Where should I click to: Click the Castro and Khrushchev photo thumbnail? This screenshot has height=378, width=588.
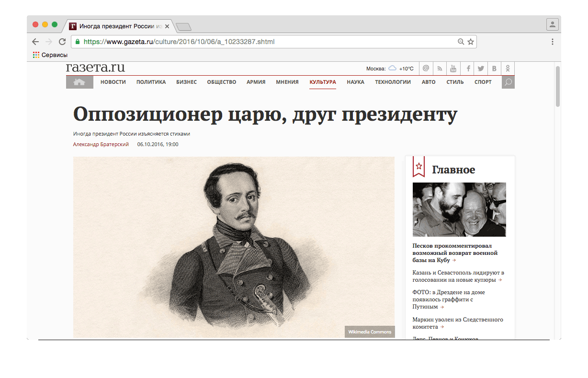click(459, 209)
